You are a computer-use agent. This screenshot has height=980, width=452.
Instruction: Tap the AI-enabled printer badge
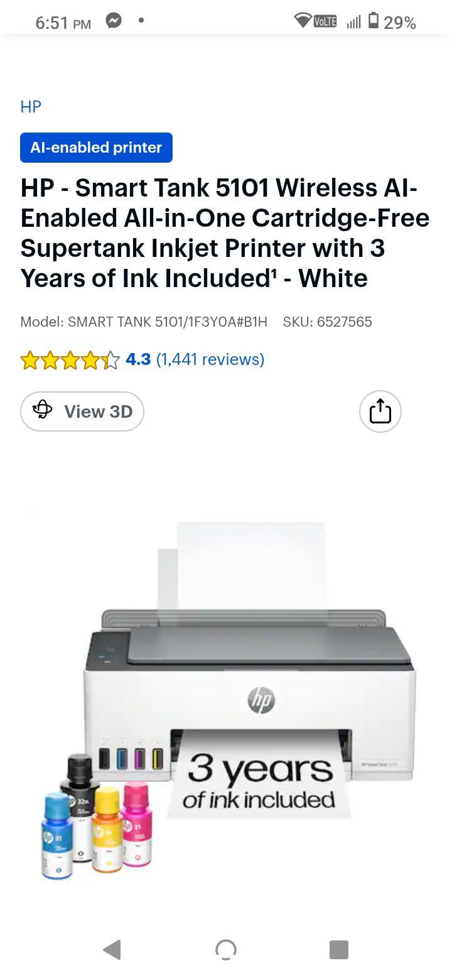tap(96, 148)
